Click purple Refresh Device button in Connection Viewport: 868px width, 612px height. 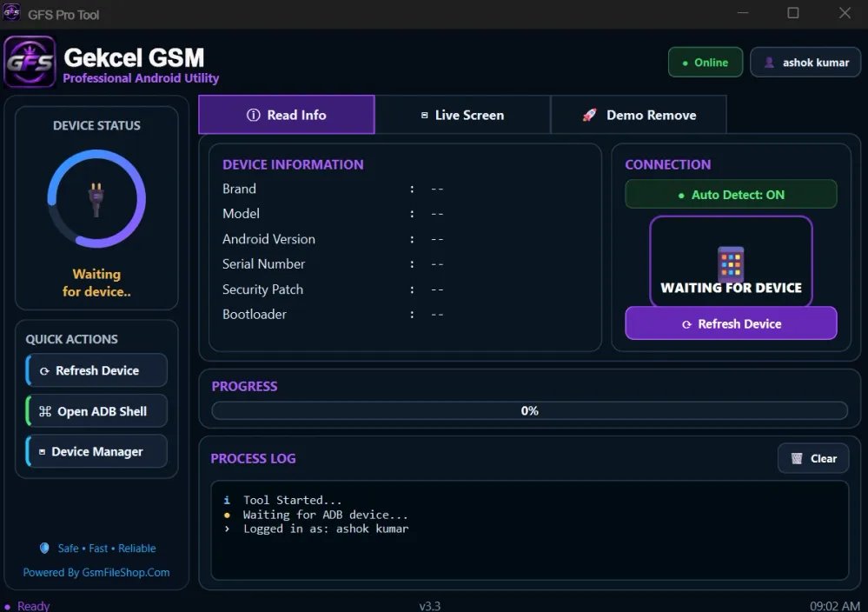pos(731,323)
